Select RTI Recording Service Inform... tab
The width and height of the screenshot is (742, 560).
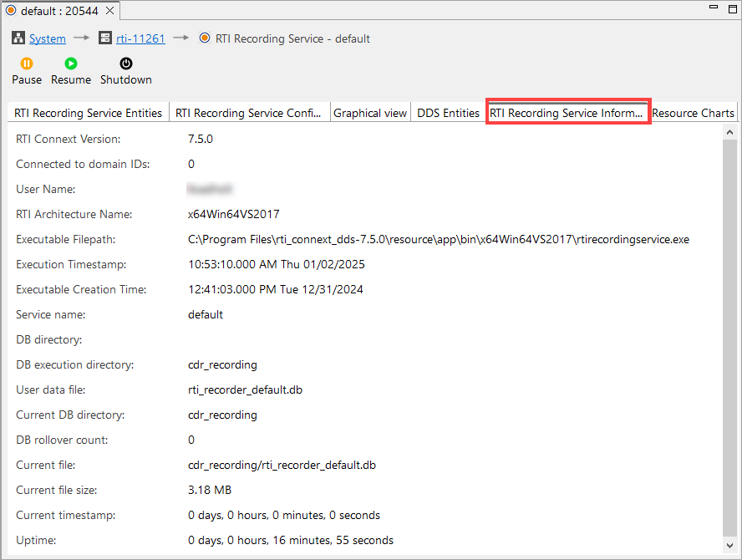[567, 113]
